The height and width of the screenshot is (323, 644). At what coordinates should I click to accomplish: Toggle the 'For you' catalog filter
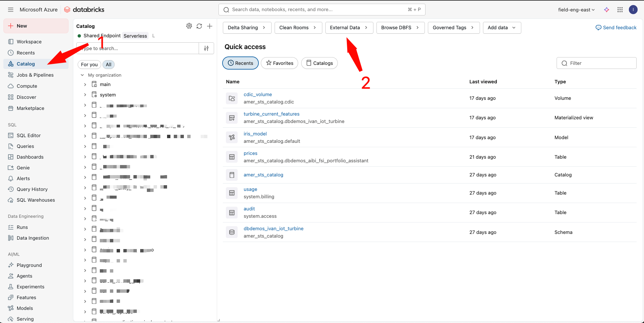(89, 65)
